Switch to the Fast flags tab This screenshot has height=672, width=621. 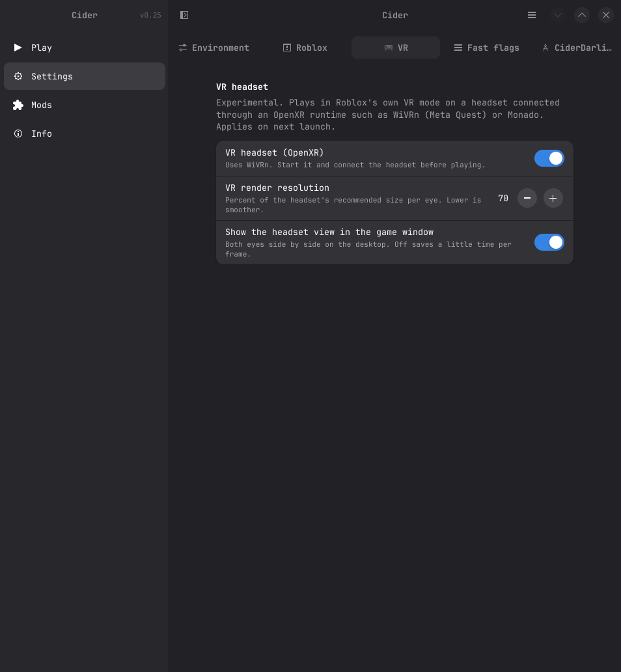click(486, 48)
